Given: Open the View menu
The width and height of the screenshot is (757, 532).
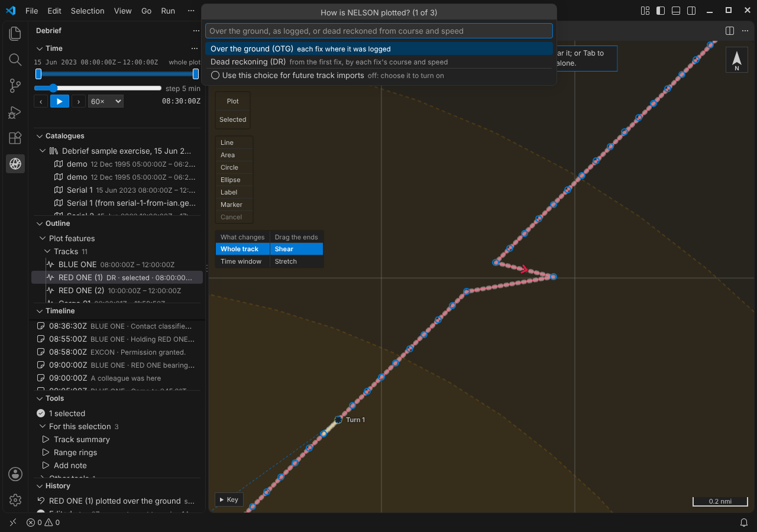Looking at the screenshot, I should (123, 11).
